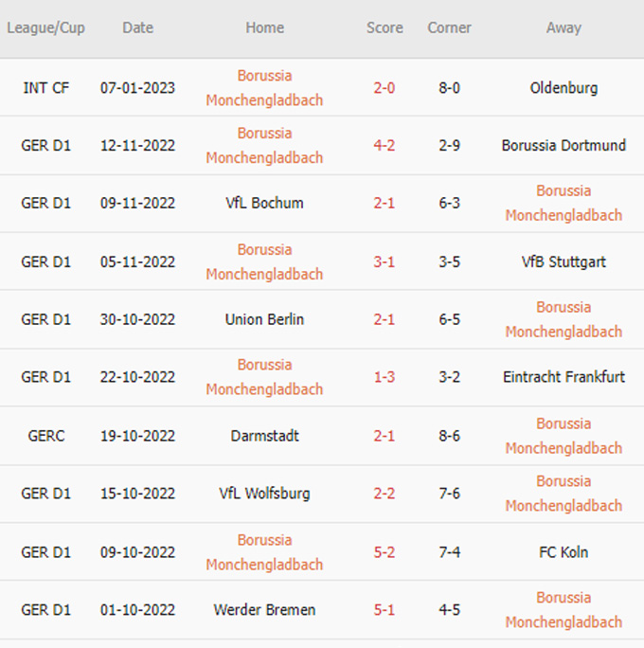
Task: Click the 2-0 score of the Oldenburg match
Action: (384, 88)
